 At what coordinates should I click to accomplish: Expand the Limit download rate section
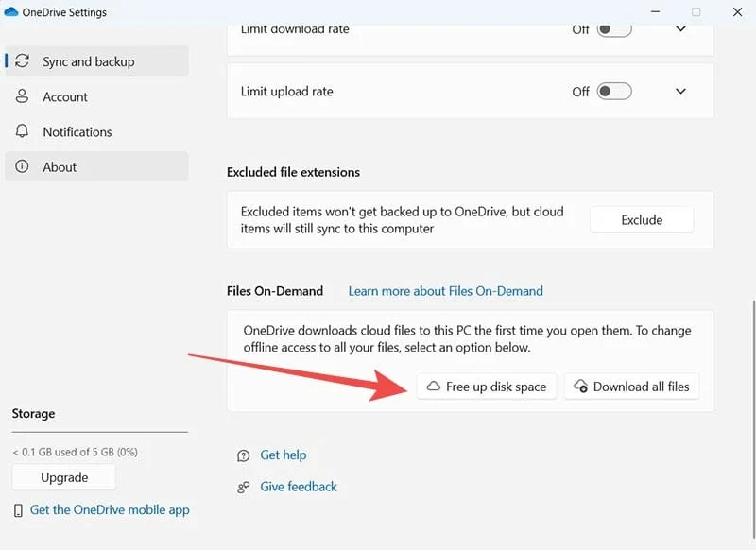[679, 28]
